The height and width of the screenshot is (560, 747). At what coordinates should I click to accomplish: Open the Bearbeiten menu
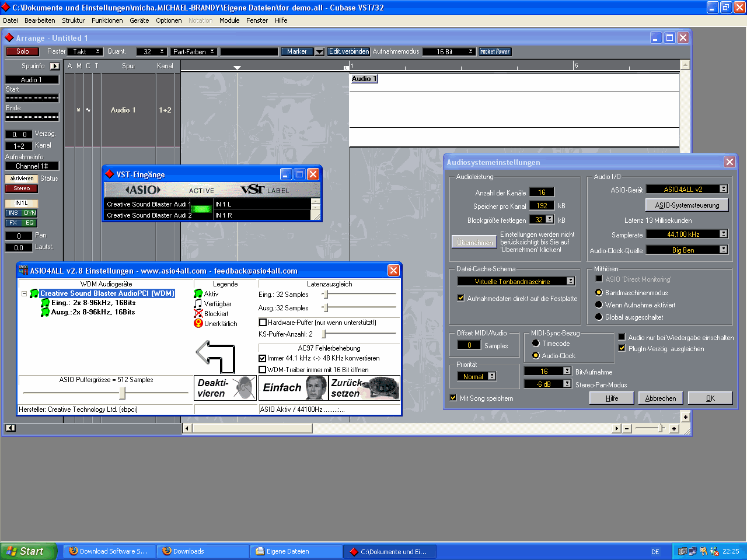point(40,20)
